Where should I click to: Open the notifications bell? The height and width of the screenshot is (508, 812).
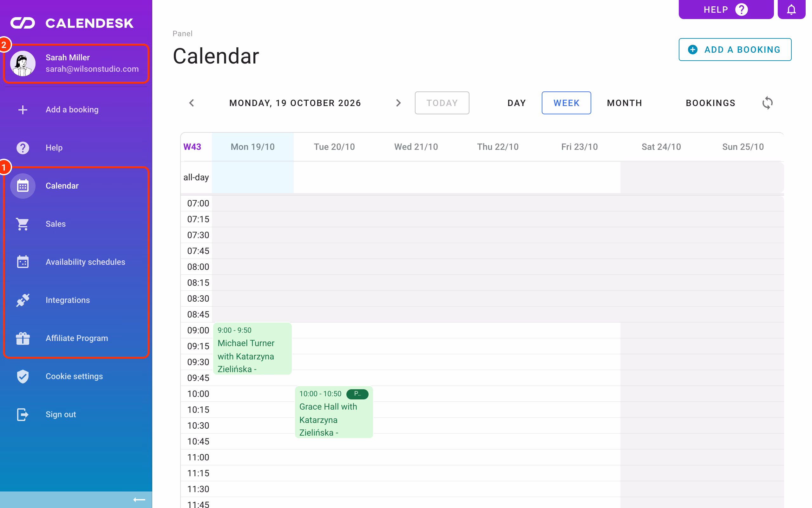click(791, 10)
